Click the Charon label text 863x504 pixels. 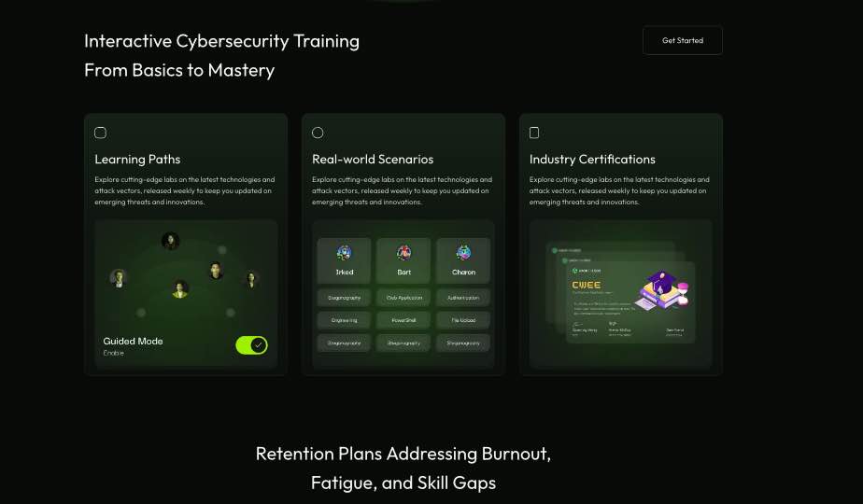pyautogui.click(x=463, y=273)
